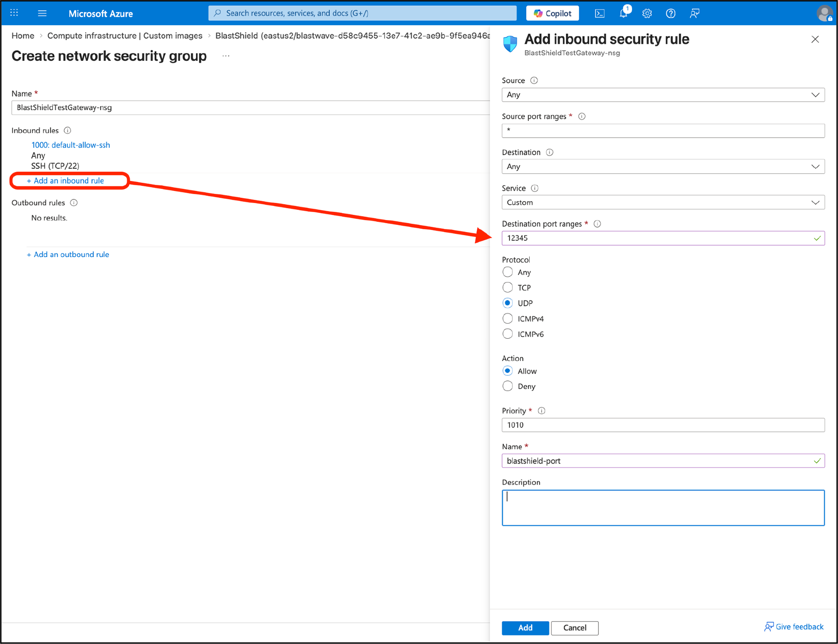The height and width of the screenshot is (644, 838).
Task: Click the rule Name field blastshield-port
Action: 663,461
